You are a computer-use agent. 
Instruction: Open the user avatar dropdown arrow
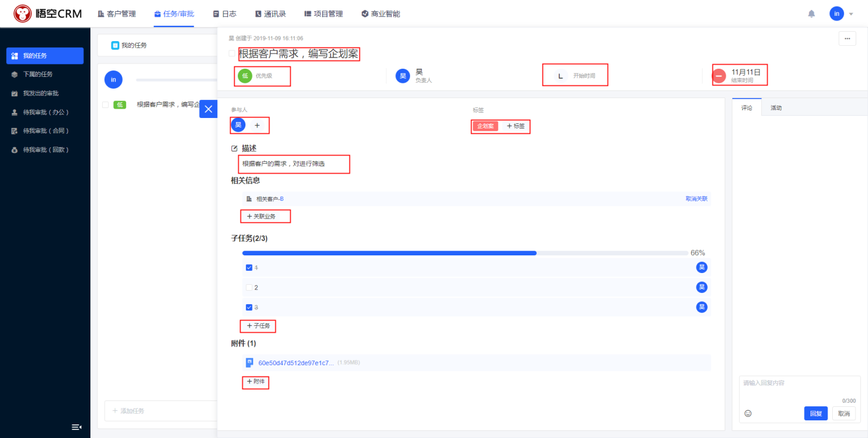tap(851, 14)
